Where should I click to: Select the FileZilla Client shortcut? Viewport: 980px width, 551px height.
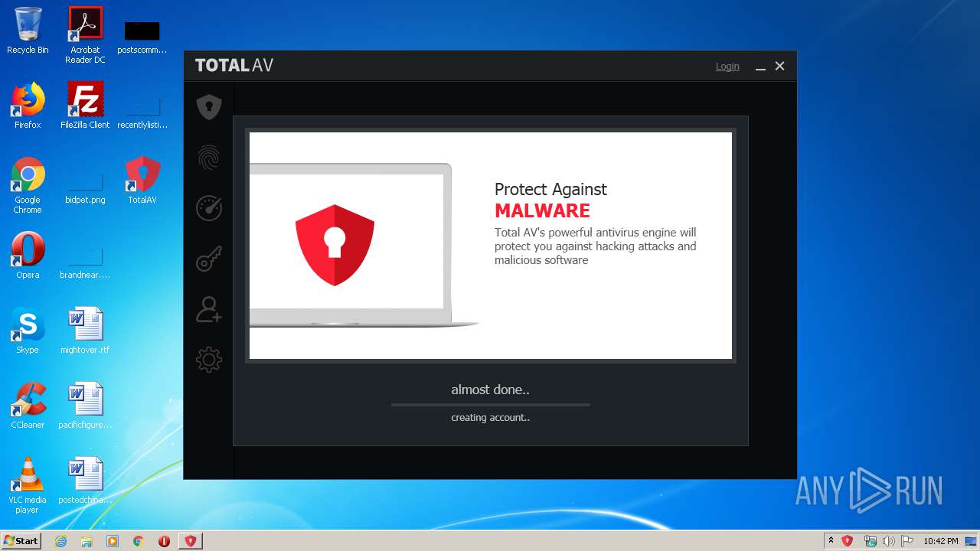(x=85, y=106)
